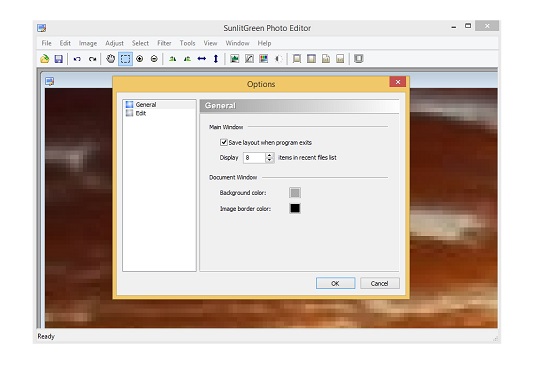Click the Redo arrow icon
The width and height of the screenshot is (550, 370).
(92, 59)
